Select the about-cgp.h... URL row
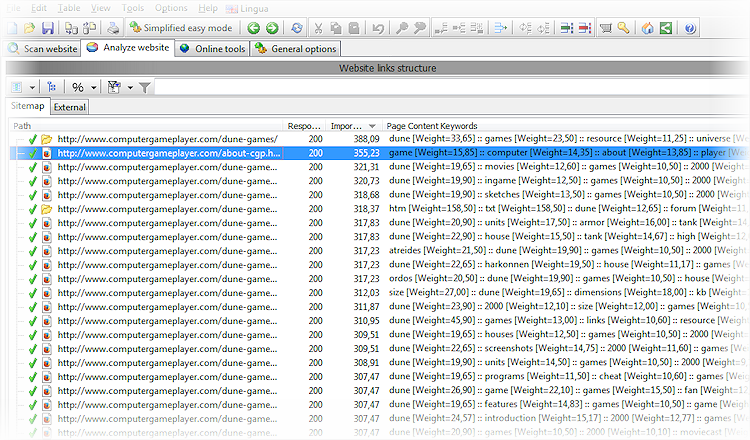The width and height of the screenshot is (750, 440). [169, 153]
